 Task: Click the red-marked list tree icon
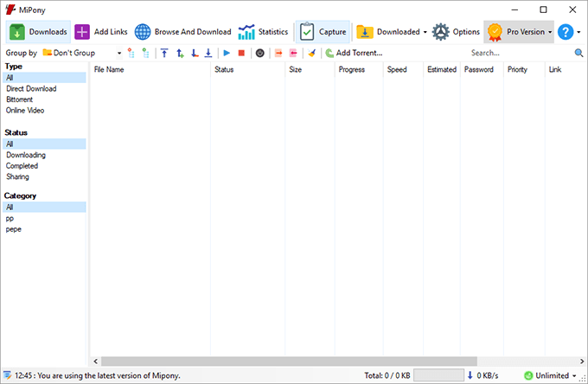pos(131,53)
